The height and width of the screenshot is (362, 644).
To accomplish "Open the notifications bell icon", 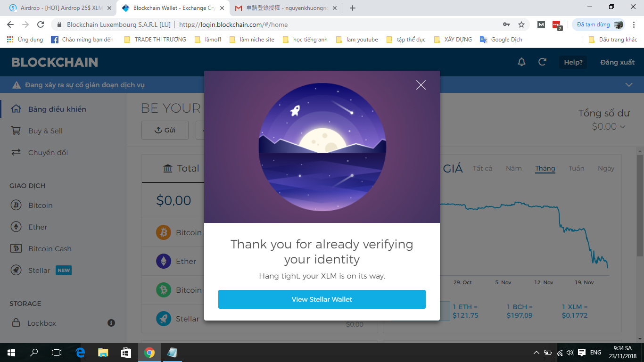I will [521, 62].
